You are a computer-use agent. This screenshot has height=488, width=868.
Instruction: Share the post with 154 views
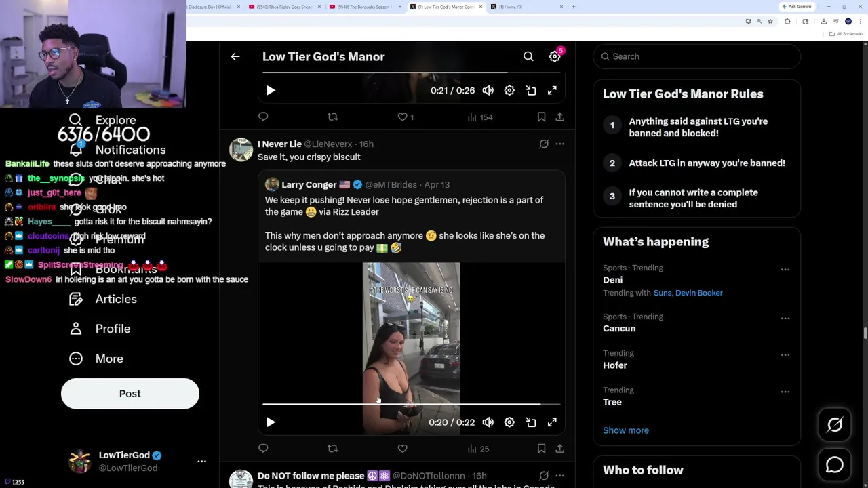coord(559,117)
